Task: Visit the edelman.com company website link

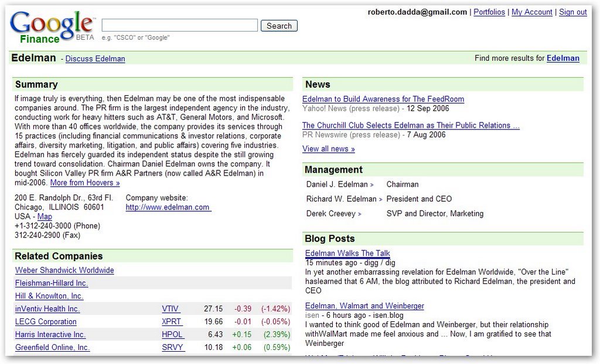Action: click(168, 207)
